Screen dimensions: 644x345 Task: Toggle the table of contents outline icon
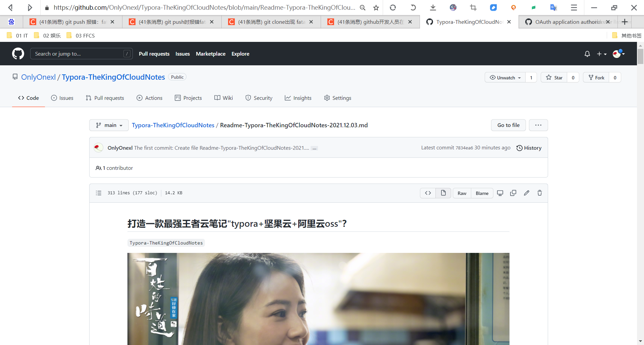99,193
